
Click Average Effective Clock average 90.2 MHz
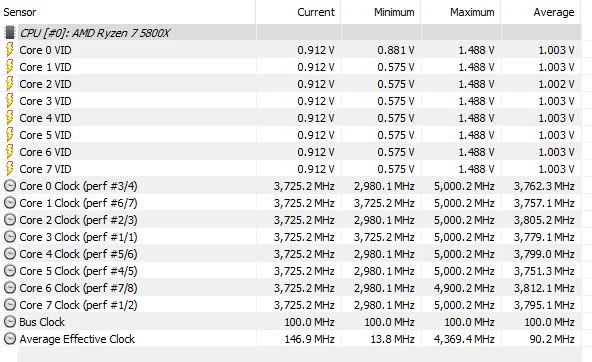point(552,339)
